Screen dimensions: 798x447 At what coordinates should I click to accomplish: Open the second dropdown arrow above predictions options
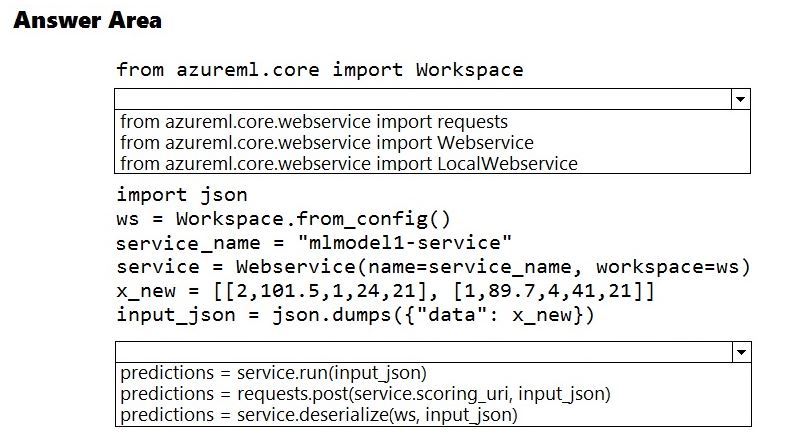point(742,352)
